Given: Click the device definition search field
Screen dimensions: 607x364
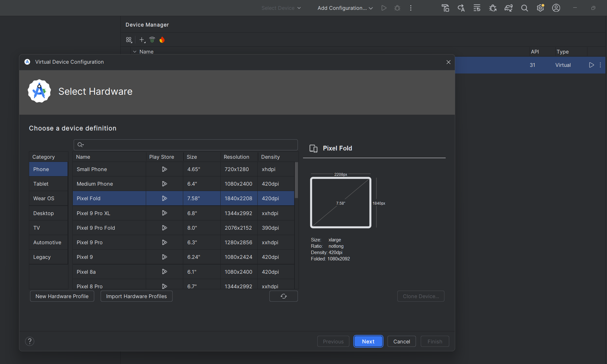Looking at the screenshot, I should [x=186, y=145].
